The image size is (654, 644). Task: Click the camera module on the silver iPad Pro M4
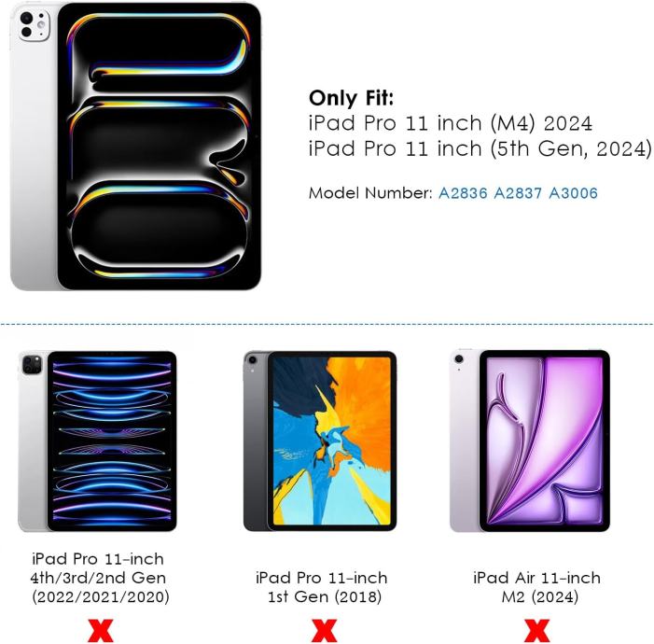point(34,25)
